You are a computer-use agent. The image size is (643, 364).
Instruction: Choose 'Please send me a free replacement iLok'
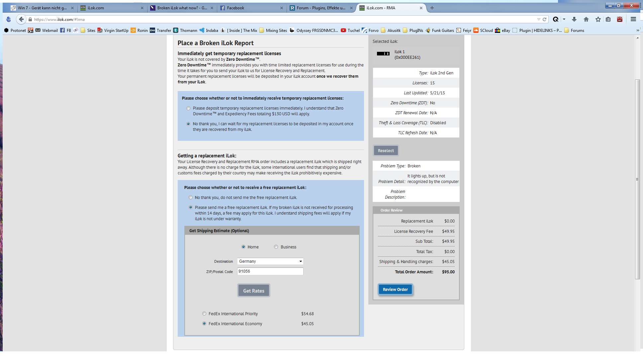point(191,207)
